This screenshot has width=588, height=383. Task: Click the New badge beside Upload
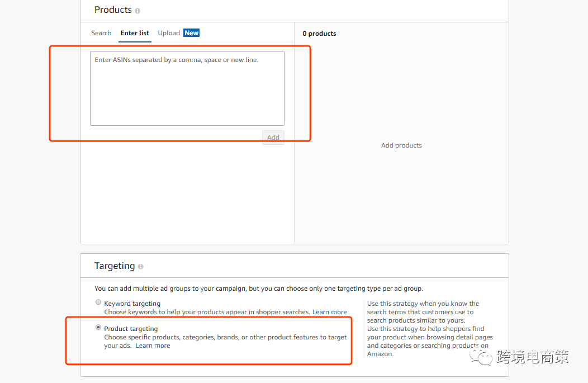coord(192,33)
